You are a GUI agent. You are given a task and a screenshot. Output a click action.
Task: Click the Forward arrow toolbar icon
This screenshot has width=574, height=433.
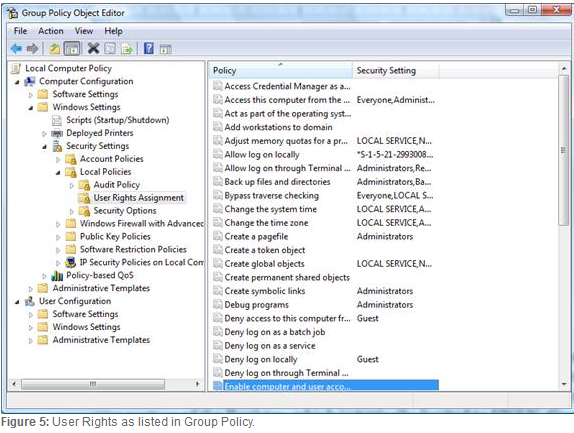pyautogui.click(x=33, y=48)
